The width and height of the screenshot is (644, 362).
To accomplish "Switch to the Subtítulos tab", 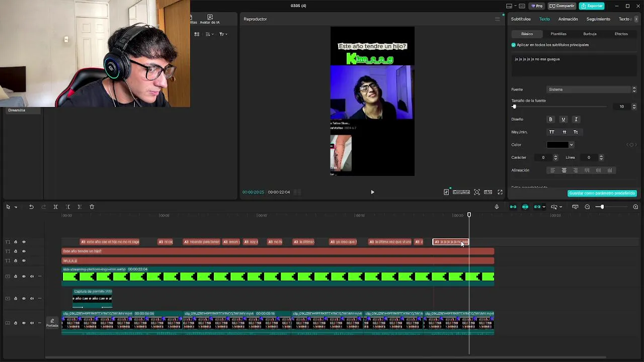I will (521, 19).
